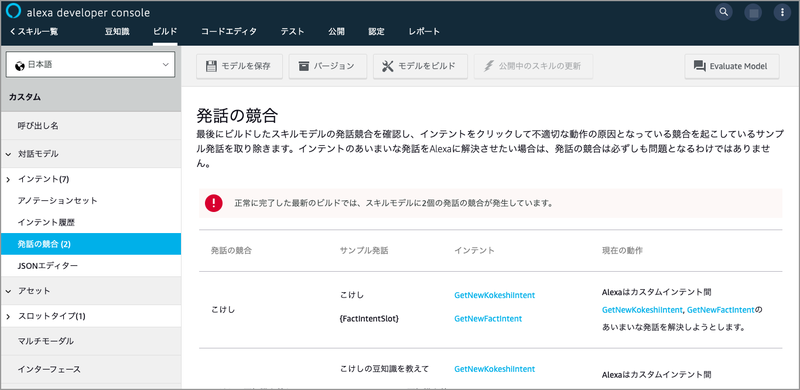Image resolution: width=800 pixels, height=390 pixels.
Task: Click the wrench tools icon in モデルをビルド
Action: pyautogui.click(x=388, y=66)
